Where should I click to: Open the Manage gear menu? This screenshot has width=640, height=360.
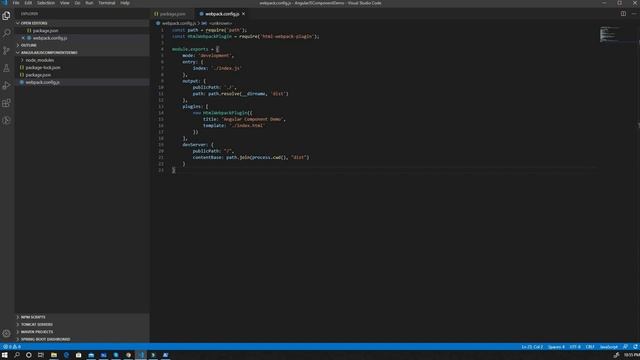coord(7,333)
